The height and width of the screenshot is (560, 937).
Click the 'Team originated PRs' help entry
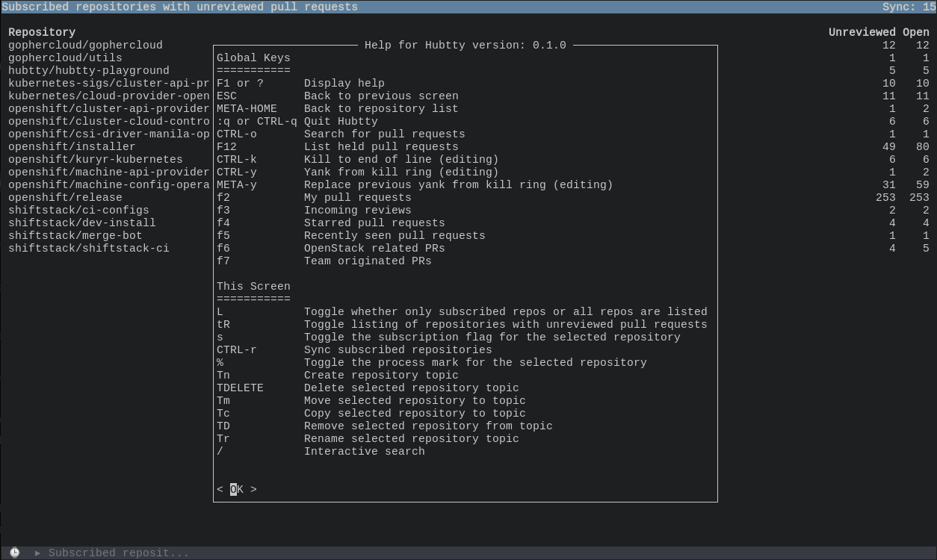(368, 261)
